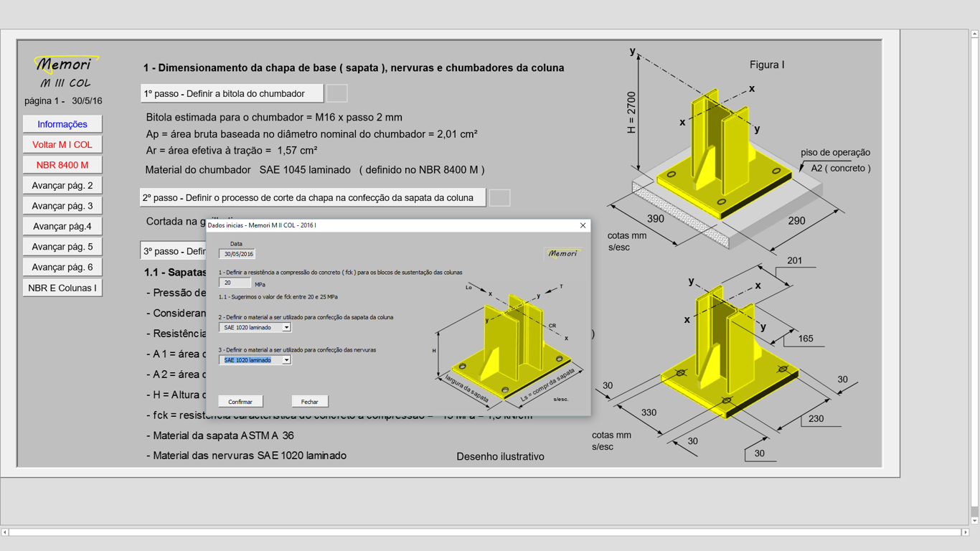This screenshot has width=980, height=551.
Task: Go to Avançar pág. 5
Action: (x=62, y=247)
